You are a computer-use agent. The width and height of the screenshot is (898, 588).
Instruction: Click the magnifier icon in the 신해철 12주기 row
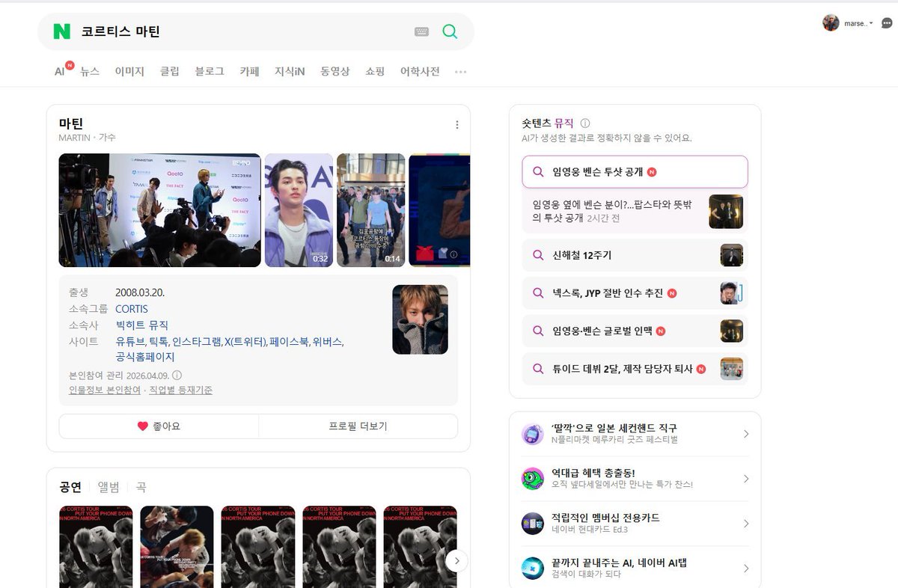538,255
